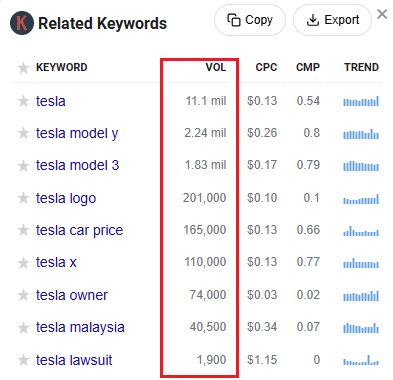
Task: Sort by the TREND column header
Action: tap(362, 67)
